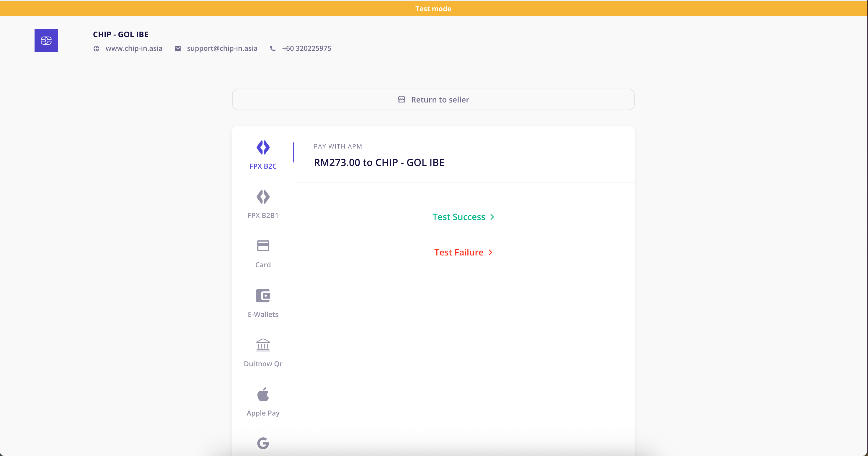
Task: Select the Google Pay G icon
Action: pyautogui.click(x=263, y=443)
